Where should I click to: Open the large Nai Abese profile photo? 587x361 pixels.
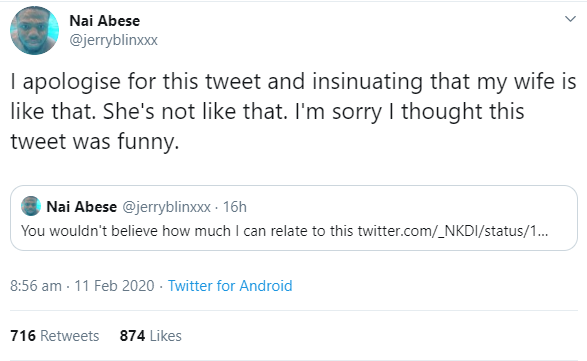pyautogui.click(x=34, y=30)
